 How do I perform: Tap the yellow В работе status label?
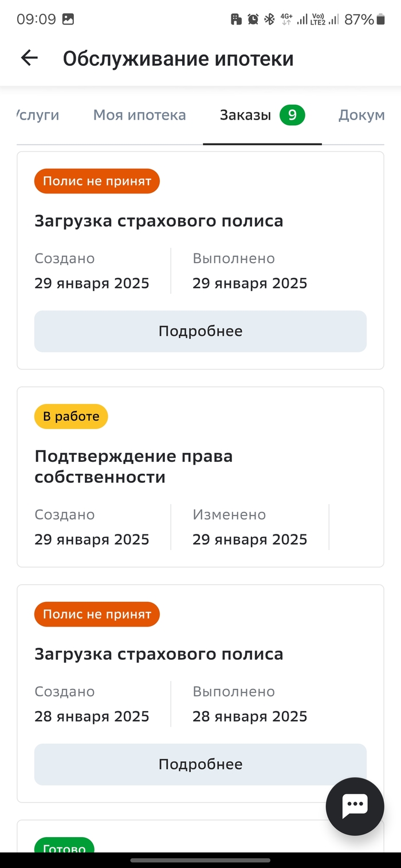pos(71,417)
